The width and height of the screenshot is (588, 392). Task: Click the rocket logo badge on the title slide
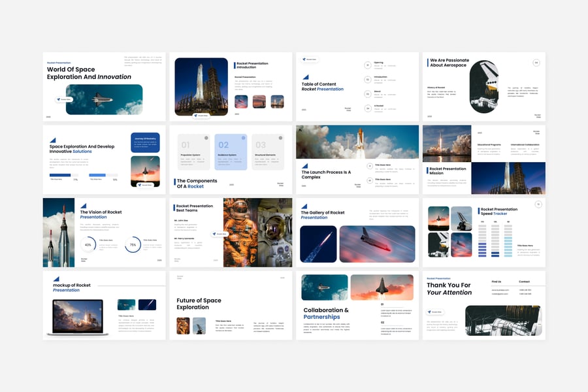[x=65, y=99]
